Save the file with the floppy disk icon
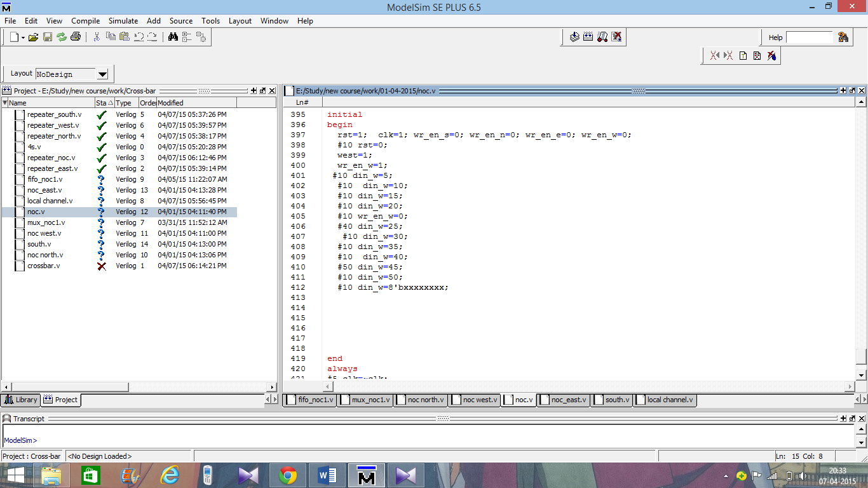 (x=48, y=37)
